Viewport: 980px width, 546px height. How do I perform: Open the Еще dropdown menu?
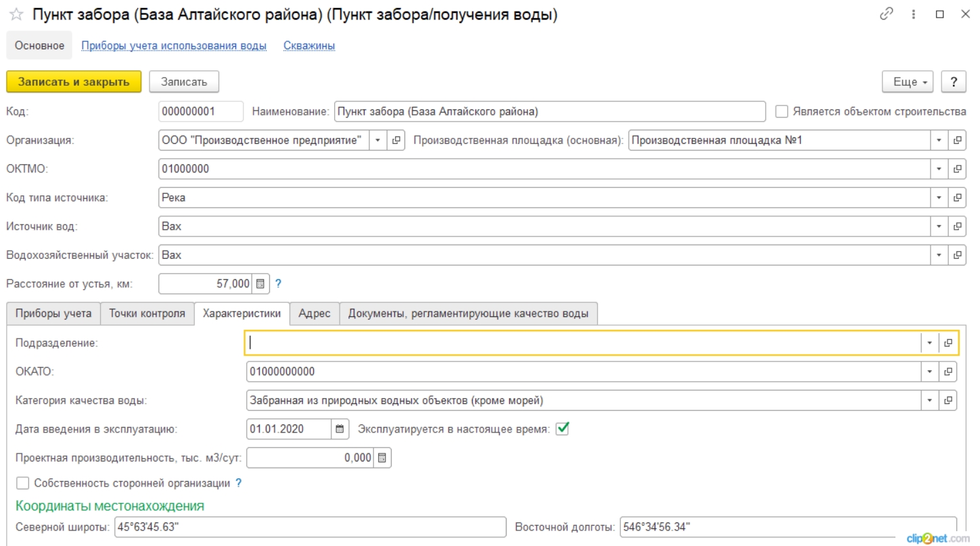pos(908,81)
